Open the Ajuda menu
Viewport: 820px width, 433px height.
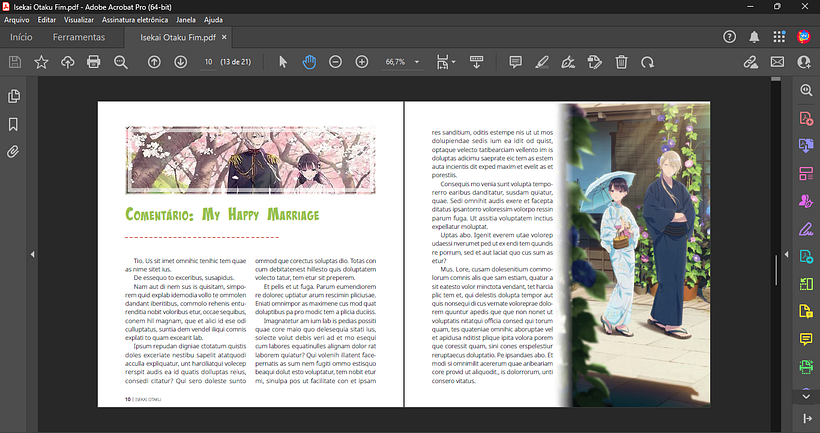coord(213,20)
